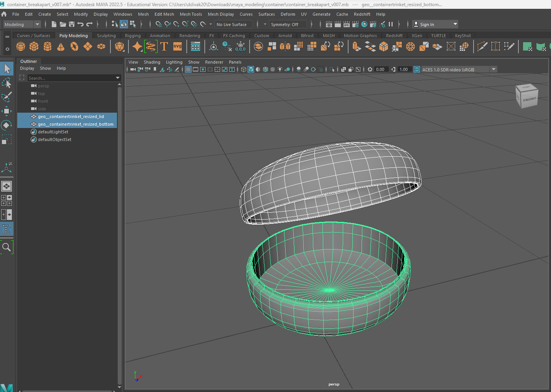Select the Multi-Cut knife tool icon
551x392 pixels.
click(x=482, y=47)
